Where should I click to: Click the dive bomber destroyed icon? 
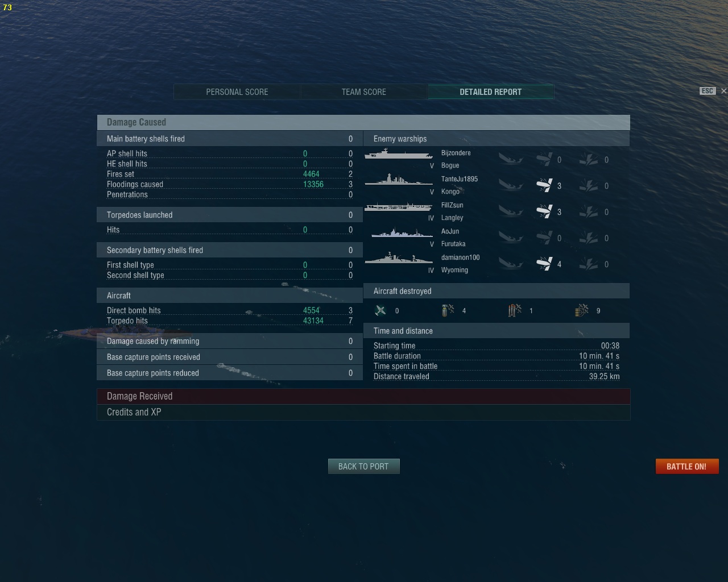(x=448, y=310)
